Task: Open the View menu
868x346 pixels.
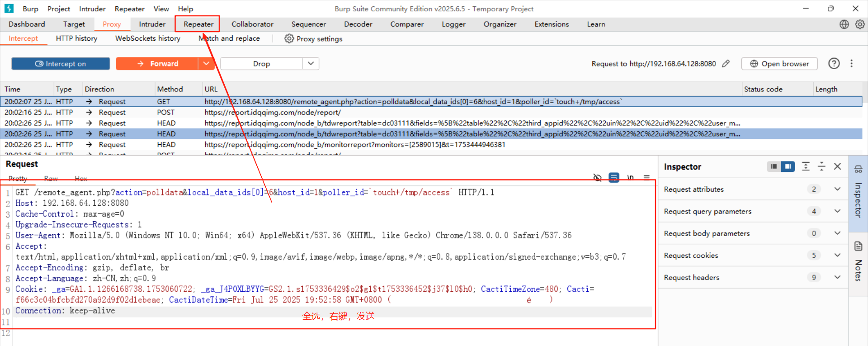Action: click(161, 9)
